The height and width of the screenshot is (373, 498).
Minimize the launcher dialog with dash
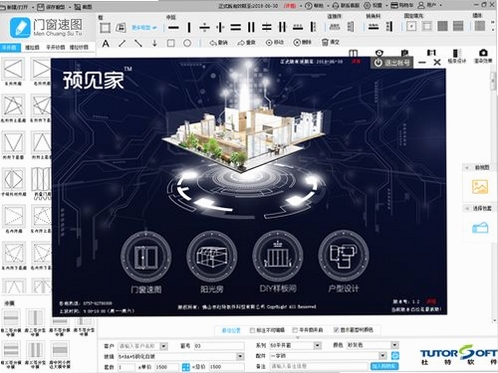click(x=422, y=62)
